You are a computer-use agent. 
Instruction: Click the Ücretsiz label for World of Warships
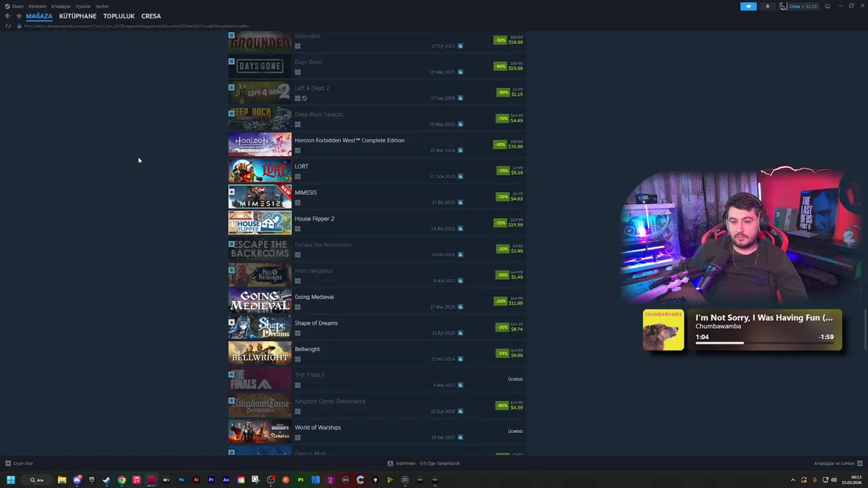coord(515,431)
